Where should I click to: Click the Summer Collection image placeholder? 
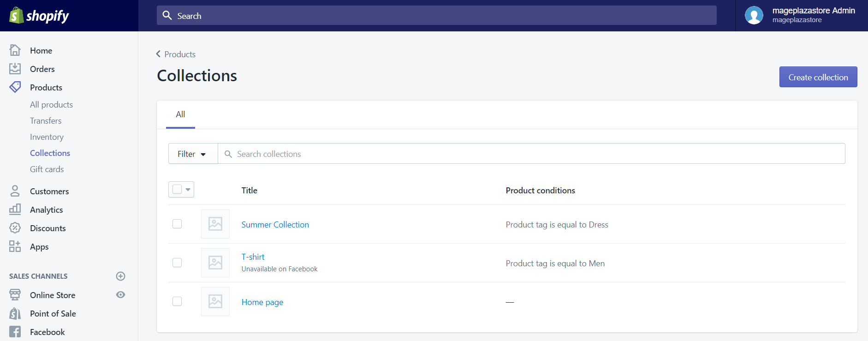point(215,224)
